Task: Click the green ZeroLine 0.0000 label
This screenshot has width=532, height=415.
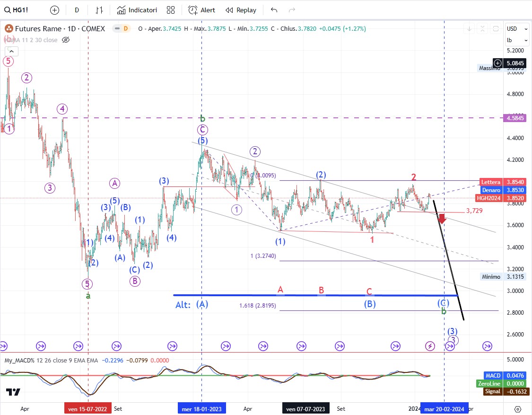Action: tap(502, 384)
